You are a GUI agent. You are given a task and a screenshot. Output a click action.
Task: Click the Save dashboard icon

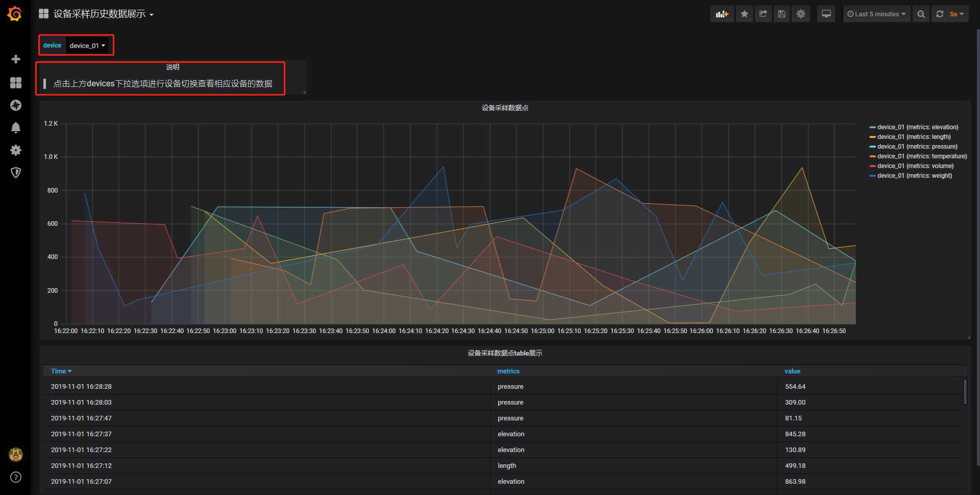click(781, 14)
